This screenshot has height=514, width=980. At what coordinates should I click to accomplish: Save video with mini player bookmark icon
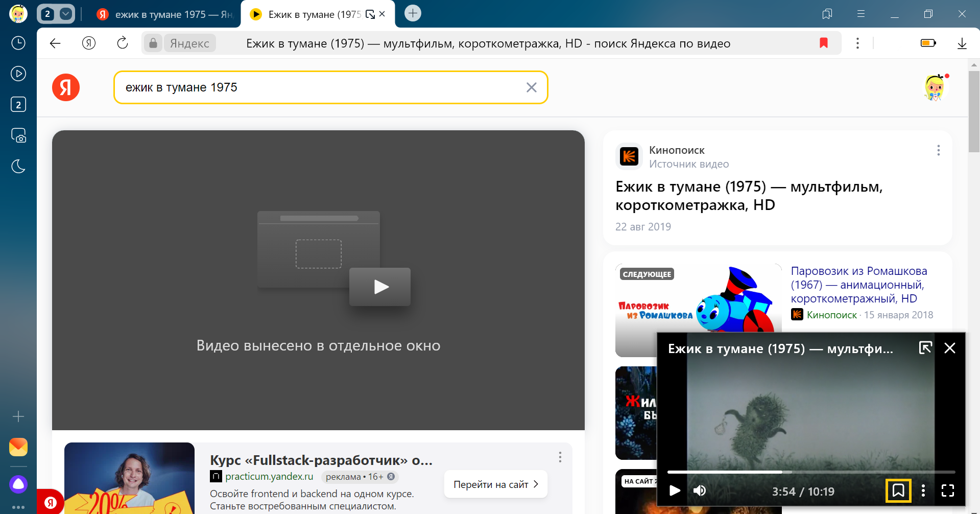tap(898, 490)
